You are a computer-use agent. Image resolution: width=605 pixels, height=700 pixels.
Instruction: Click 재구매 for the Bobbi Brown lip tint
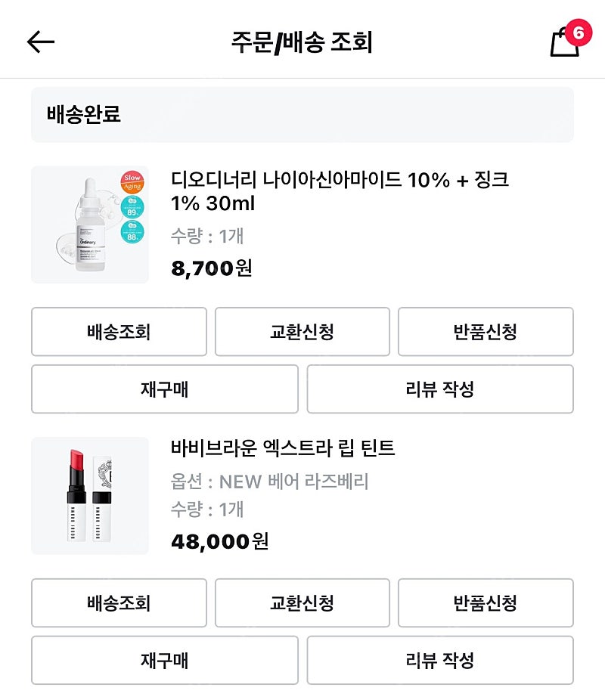pos(165,660)
